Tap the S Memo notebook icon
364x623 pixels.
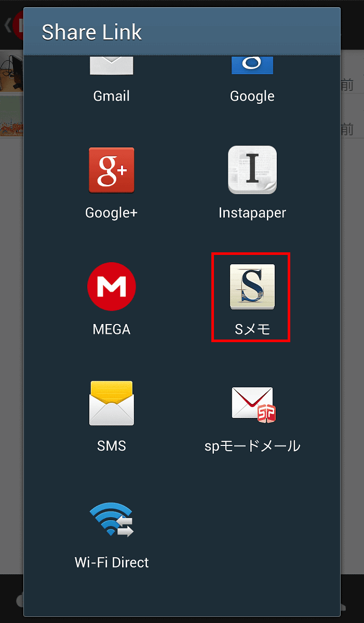point(252,287)
